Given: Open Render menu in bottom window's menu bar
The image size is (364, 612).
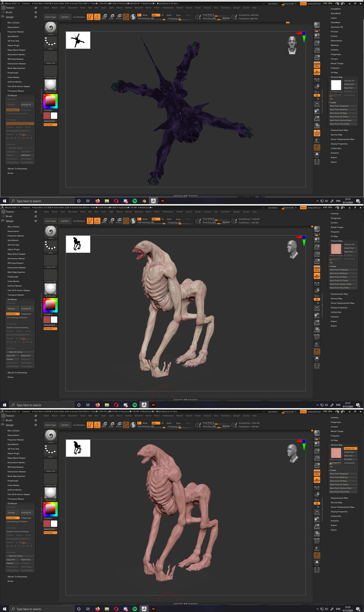Looking at the screenshot, I should coord(180,416).
